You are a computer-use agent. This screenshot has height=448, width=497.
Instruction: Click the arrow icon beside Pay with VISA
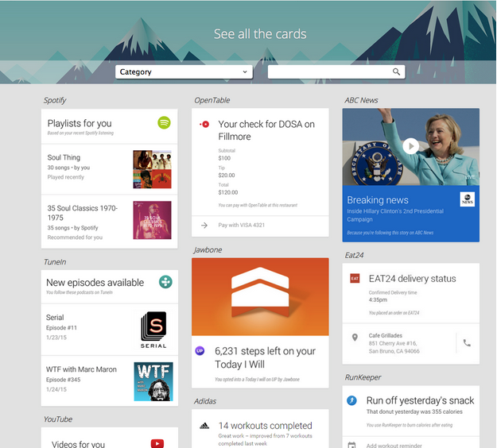tap(204, 225)
